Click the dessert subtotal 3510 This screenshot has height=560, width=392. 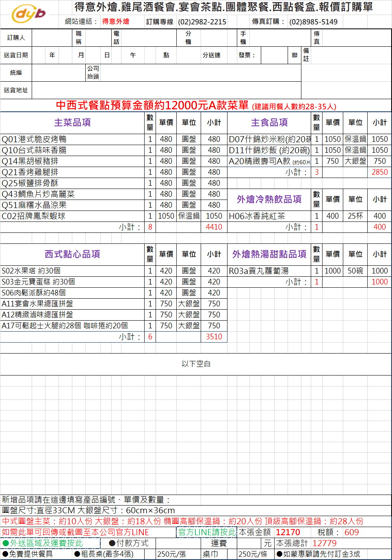(x=214, y=337)
